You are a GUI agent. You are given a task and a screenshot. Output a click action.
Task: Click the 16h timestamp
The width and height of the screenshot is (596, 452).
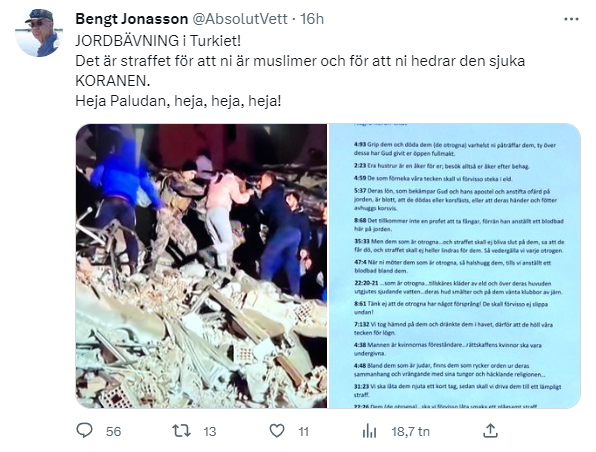tap(312, 19)
